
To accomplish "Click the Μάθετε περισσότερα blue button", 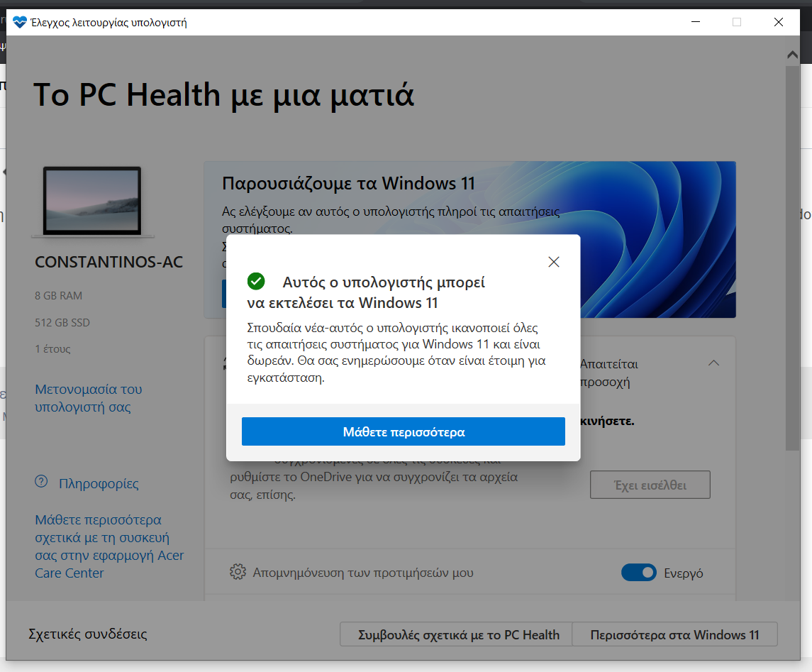I will [403, 431].
